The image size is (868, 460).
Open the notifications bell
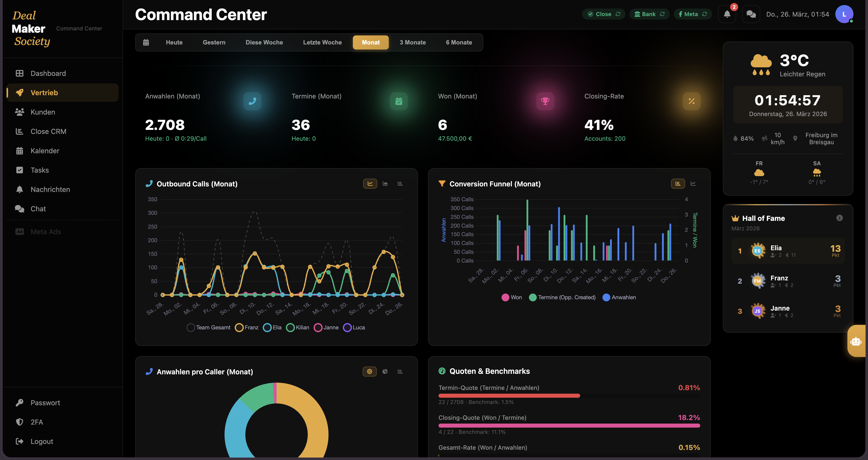pyautogui.click(x=727, y=14)
